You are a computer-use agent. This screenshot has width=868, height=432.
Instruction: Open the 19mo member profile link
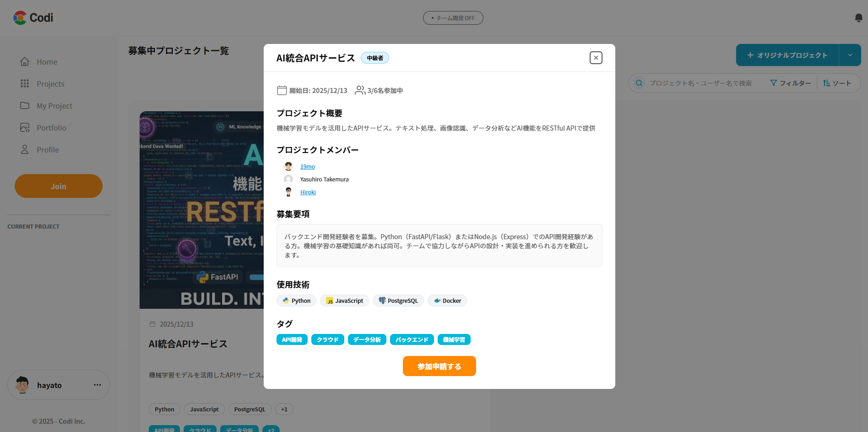coord(308,167)
